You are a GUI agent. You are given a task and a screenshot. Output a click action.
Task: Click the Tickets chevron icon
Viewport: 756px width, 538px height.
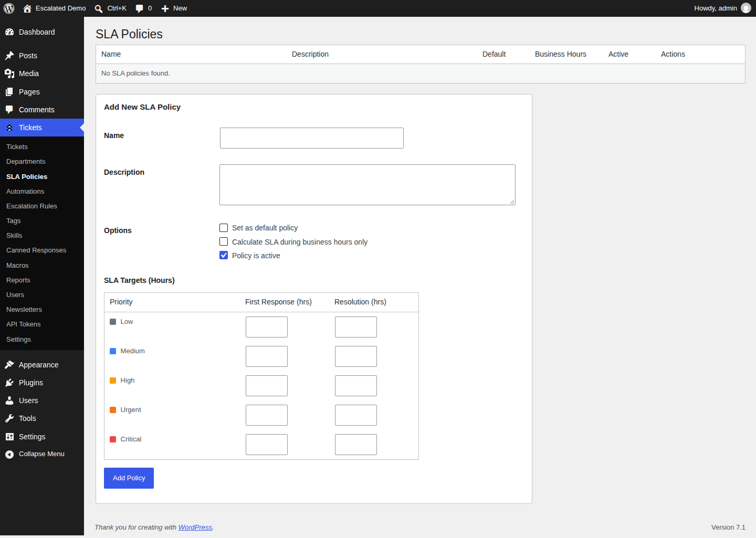(9, 128)
